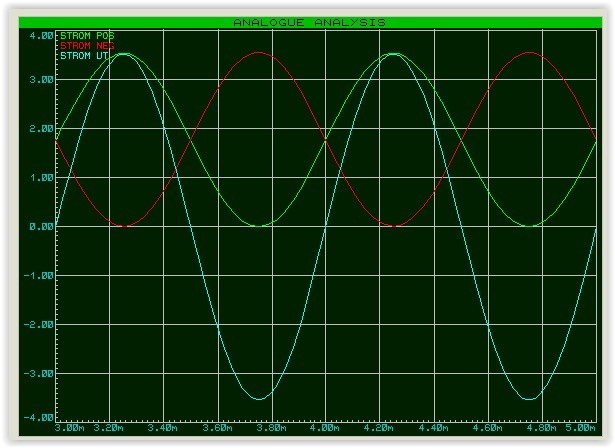Select the STROM POS trace label
The image size is (615, 448).
point(87,36)
